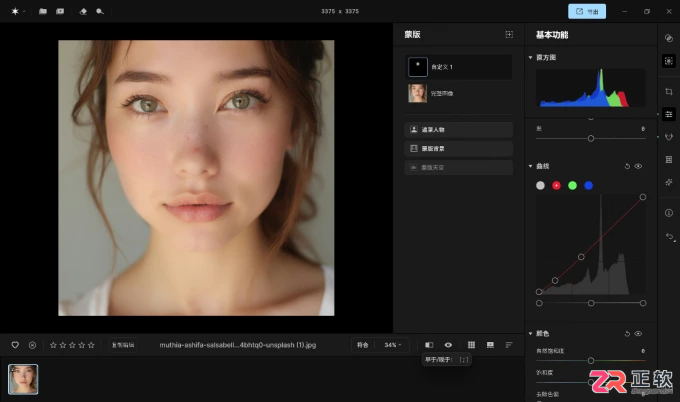The width and height of the screenshot is (680, 402).
Task: Collapse the histogram section
Action: click(x=530, y=57)
